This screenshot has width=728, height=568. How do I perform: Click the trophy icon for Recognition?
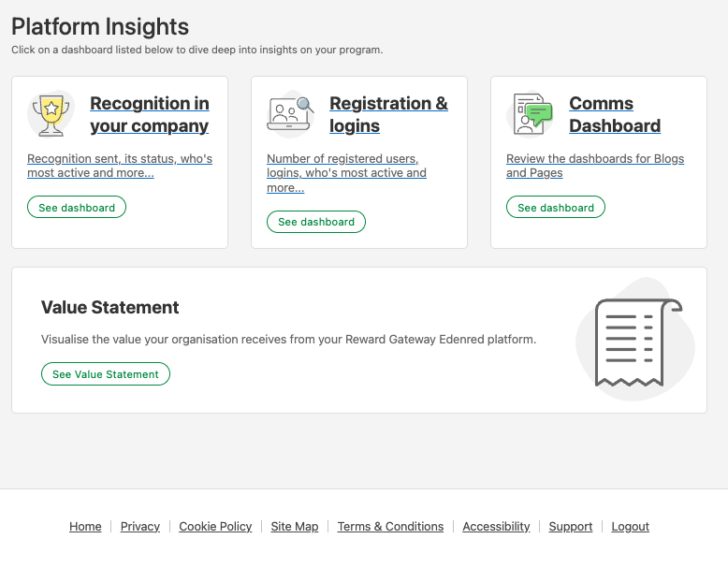pyautogui.click(x=51, y=114)
